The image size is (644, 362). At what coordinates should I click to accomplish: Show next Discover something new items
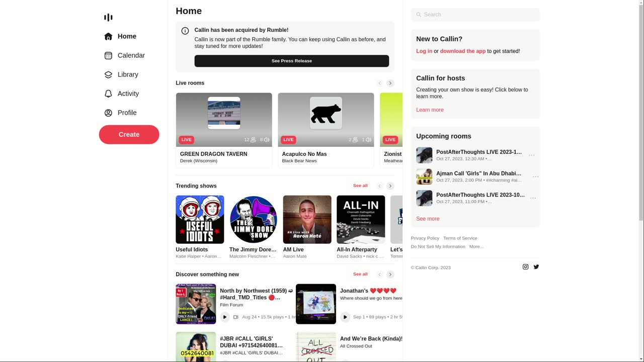point(390,275)
